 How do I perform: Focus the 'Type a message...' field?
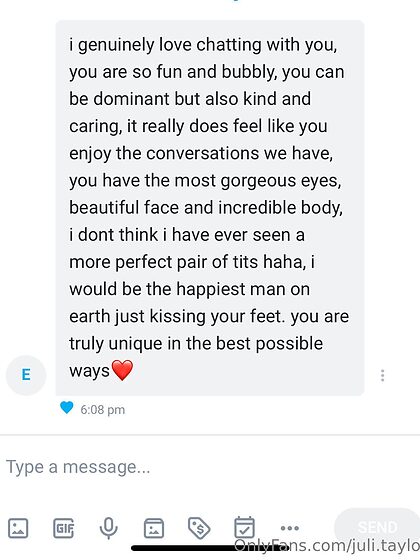(x=210, y=467)
